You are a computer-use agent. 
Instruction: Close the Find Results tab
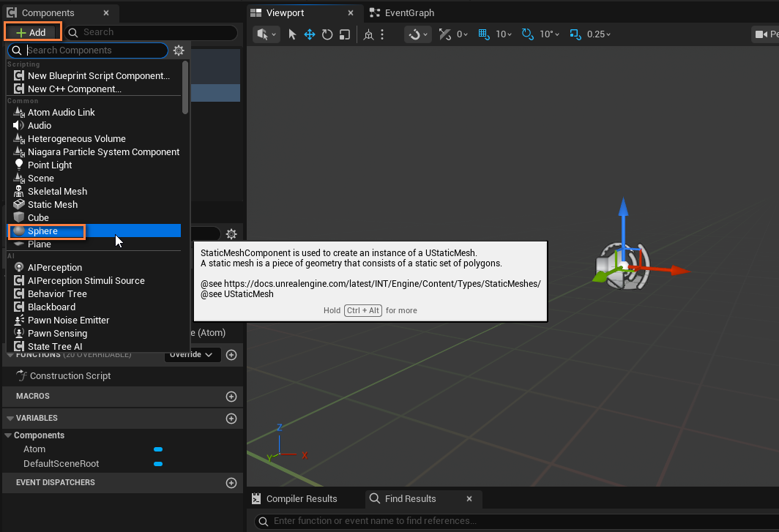click(469, 499)
